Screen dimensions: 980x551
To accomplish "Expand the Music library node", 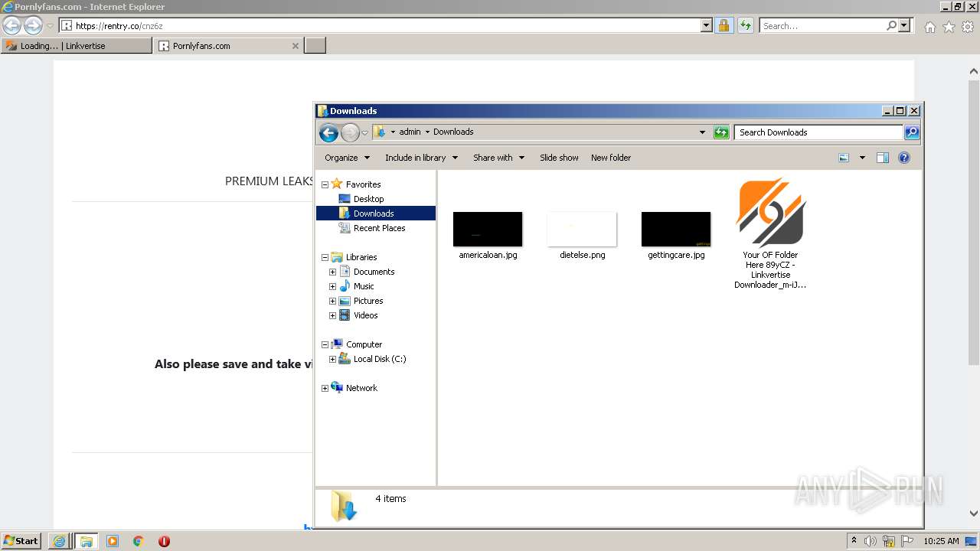I will (x=332, y=286).
